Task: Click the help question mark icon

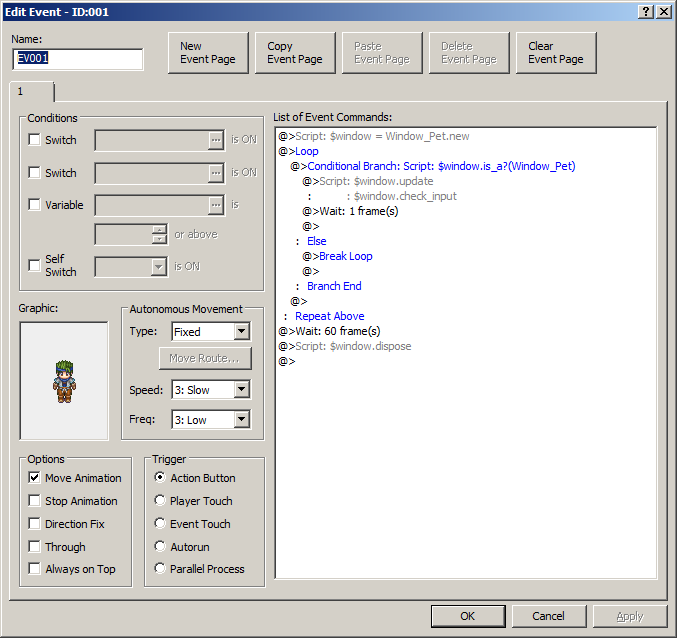Action: [645, 12]
